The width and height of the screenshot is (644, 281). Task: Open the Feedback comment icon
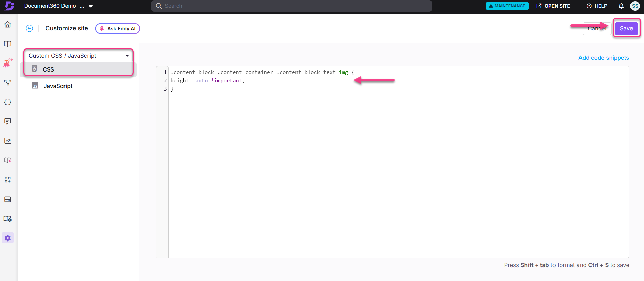pyautogui.click(x=8, y=121)
